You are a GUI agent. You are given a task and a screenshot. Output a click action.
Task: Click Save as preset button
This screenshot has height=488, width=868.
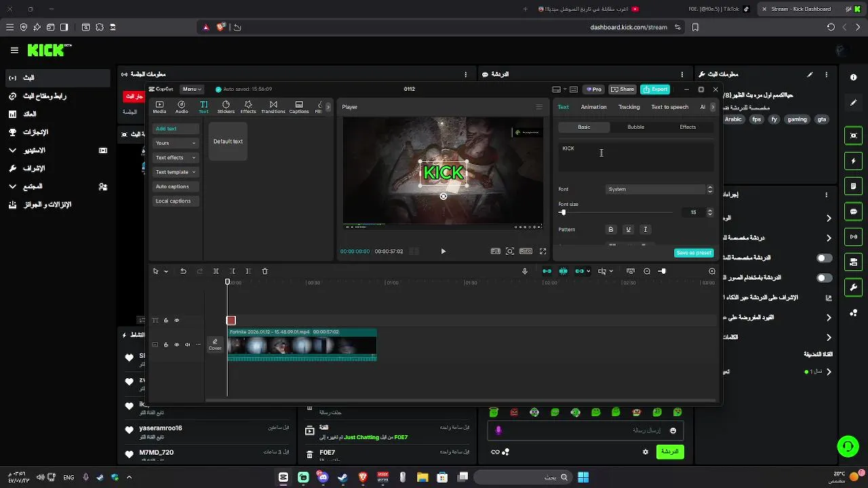pos(694,253)
